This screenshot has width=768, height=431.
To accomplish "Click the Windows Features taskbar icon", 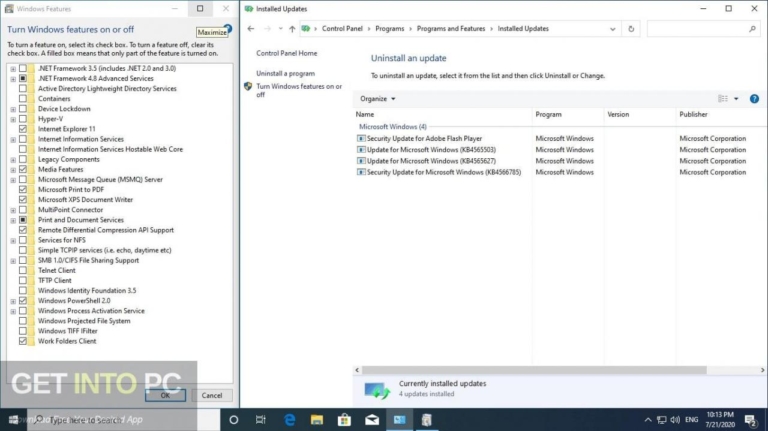I will point(427,420).
